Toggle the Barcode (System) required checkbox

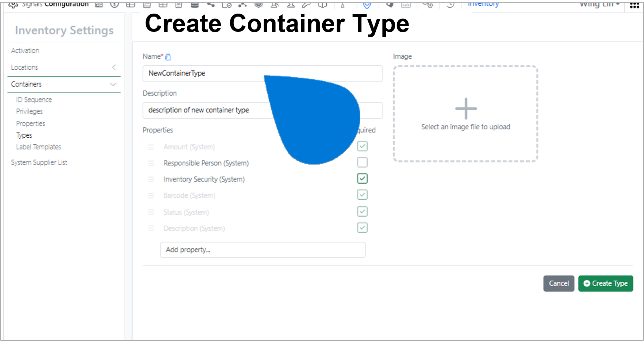point(362,195)
